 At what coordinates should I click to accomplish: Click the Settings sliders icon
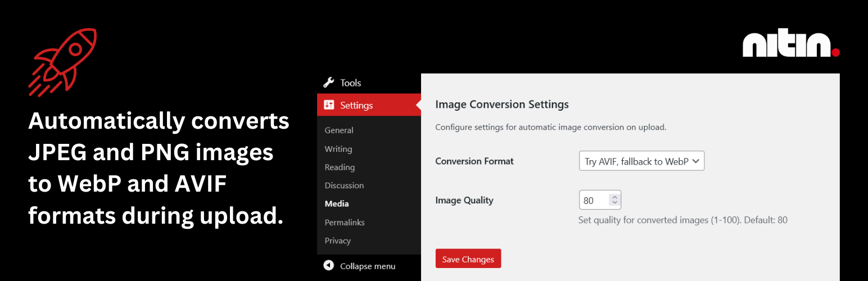[x=329, y=105]
